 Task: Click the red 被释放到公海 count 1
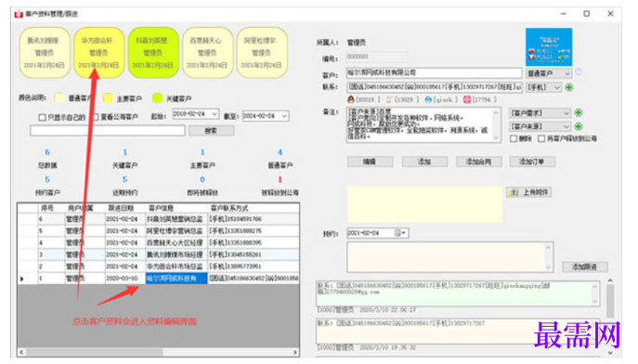click(x=280, y=179)
